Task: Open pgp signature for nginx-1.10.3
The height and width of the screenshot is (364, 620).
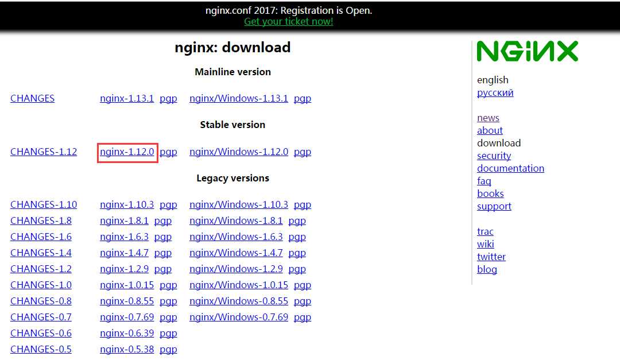Action: click(168, 205)
